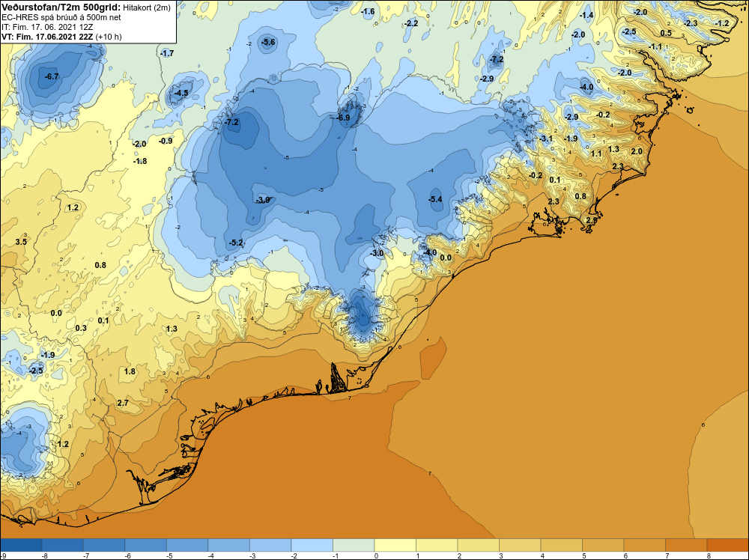Image resolution: width=749 pixels, height=560 pixels.
Task: Pick legend swatch between -7 and -6
Action: 104,545
